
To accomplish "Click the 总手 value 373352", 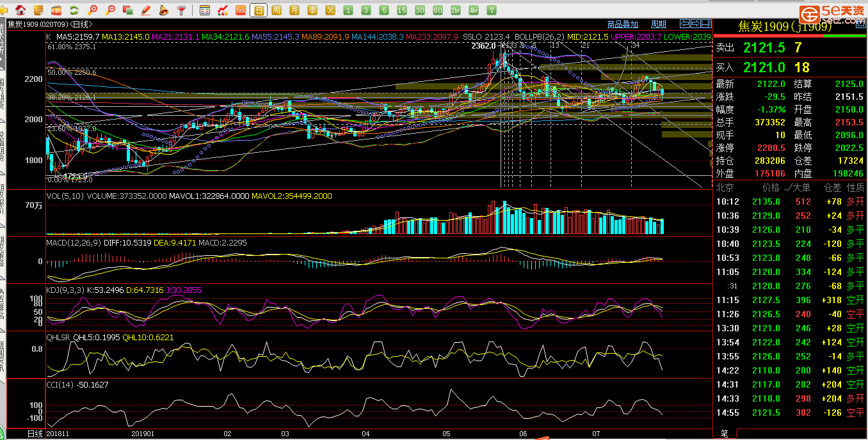I will coord(770,122).
